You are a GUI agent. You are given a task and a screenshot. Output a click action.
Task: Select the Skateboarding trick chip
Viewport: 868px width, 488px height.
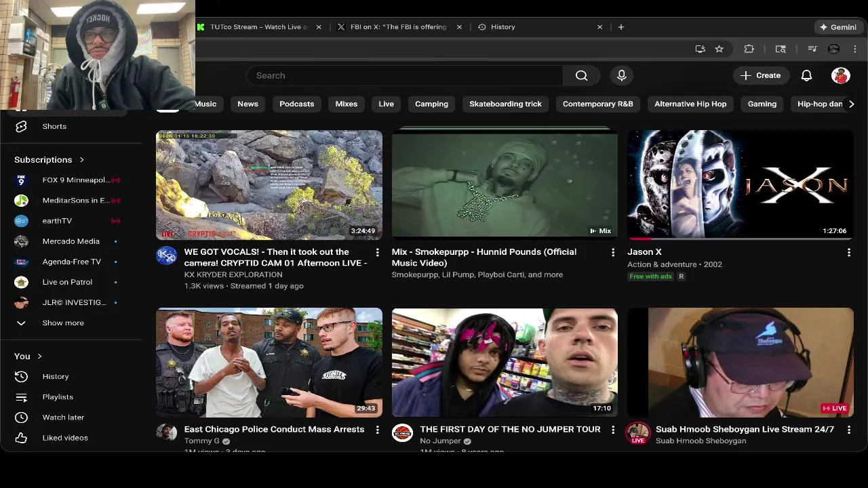[x=506, y=104]
